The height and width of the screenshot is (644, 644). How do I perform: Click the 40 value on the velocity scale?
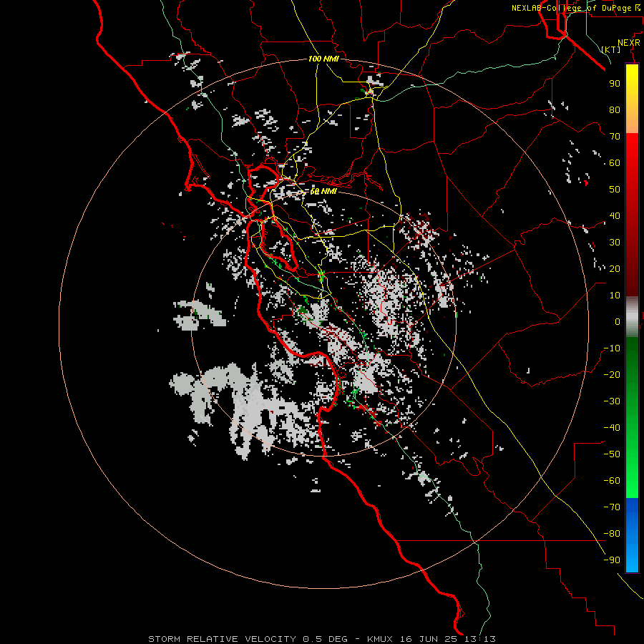tap(615, 215)
